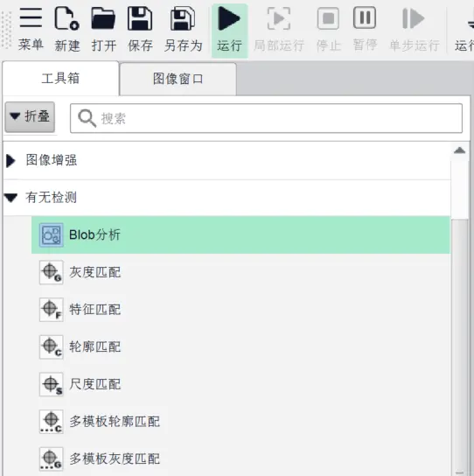Viewport: 474px width, 476px height.
Task: Open the 菜单 hamburger menu
Action: (31, 17)
